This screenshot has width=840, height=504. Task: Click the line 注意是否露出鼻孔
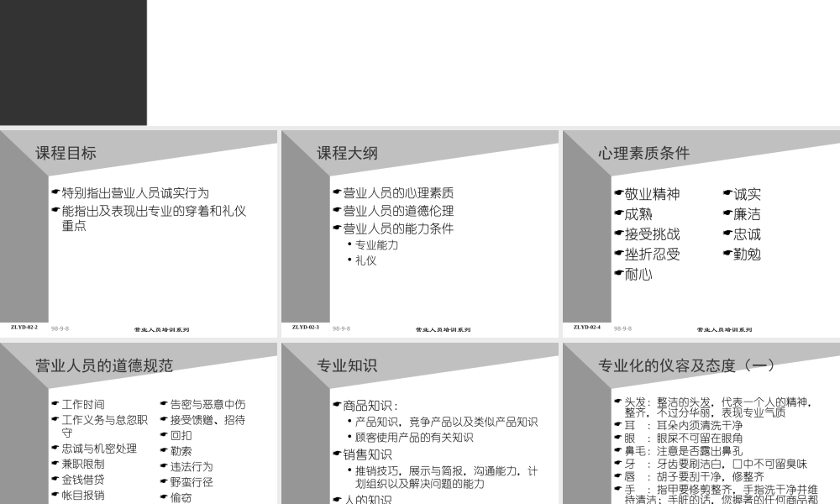(x=684, y=452)
